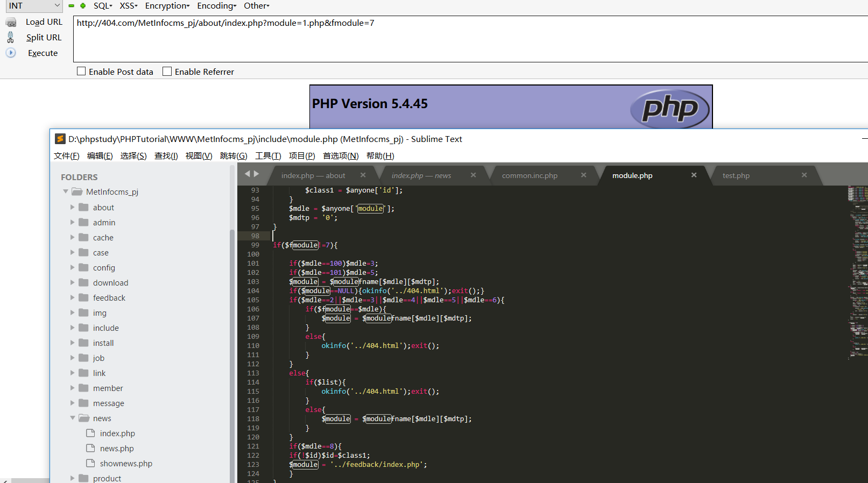The height and width of the screenshot is (483, 868).
Task: Open the XSS dropdown menu
Action: click(129, 6)
